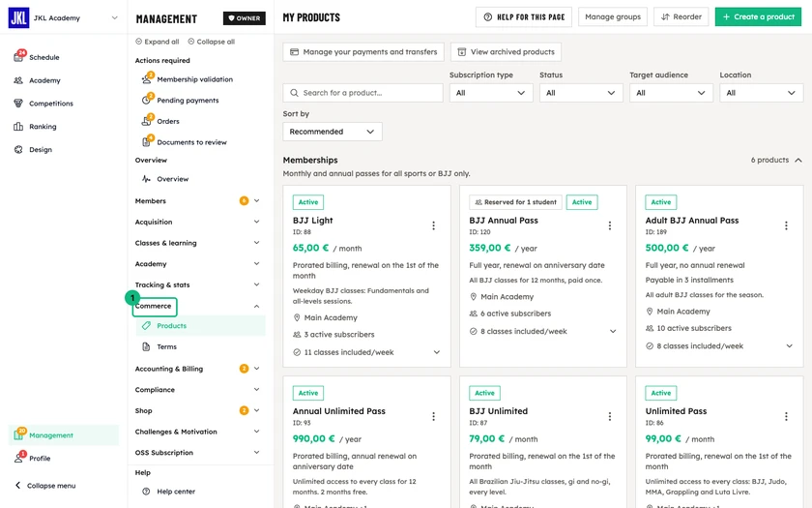Open the Orders icon
Viewport: 812px width, 508px height.
click(x=147, y=121)
